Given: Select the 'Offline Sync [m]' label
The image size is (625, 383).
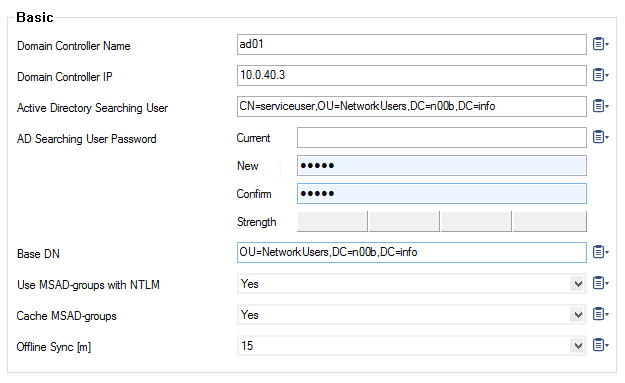Looking at the screenshot, I should pos(54,347).
